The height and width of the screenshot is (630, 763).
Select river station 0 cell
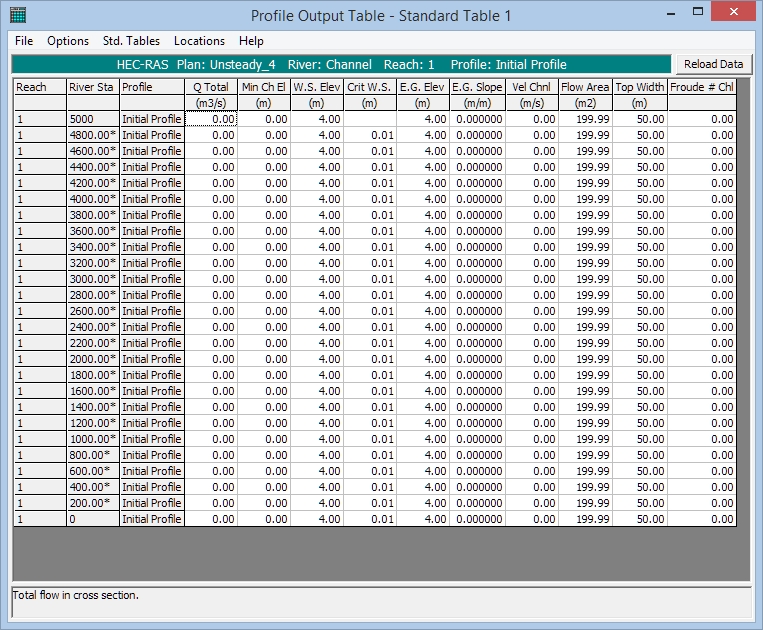point(93,519)
